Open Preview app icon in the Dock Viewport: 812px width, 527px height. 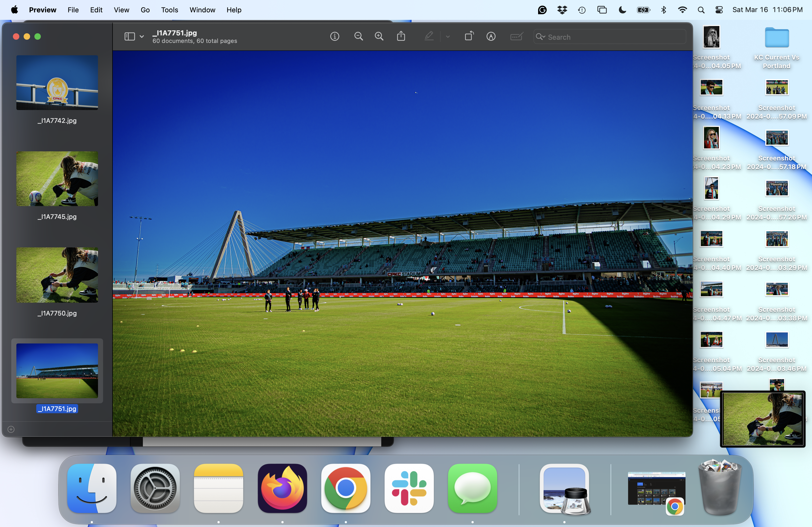pos(565,489)
